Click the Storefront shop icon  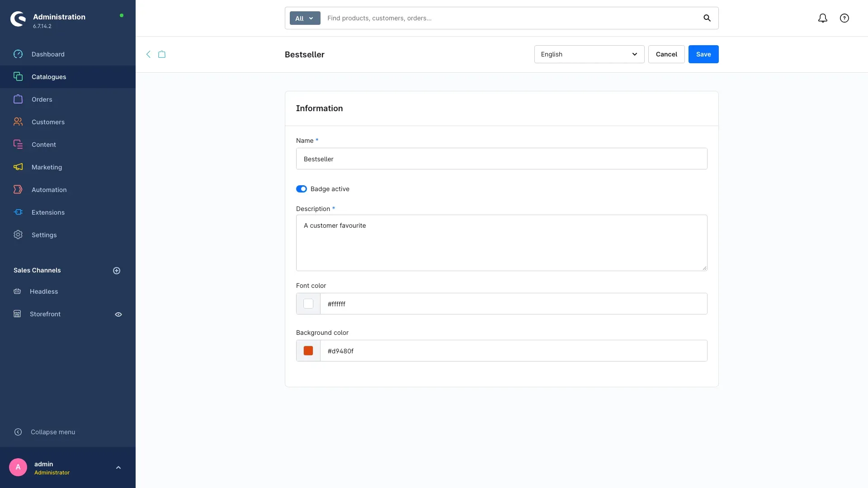click(x=17, y=314)
